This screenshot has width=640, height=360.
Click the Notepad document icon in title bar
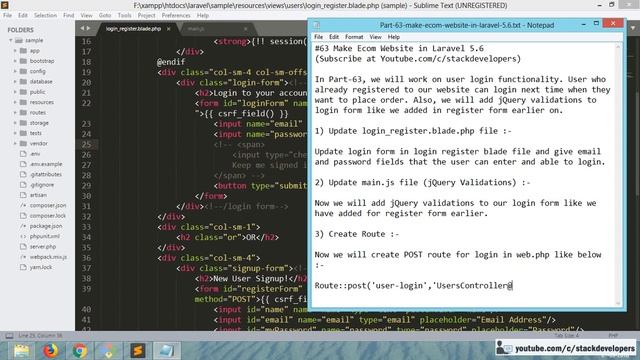point(316,25)
